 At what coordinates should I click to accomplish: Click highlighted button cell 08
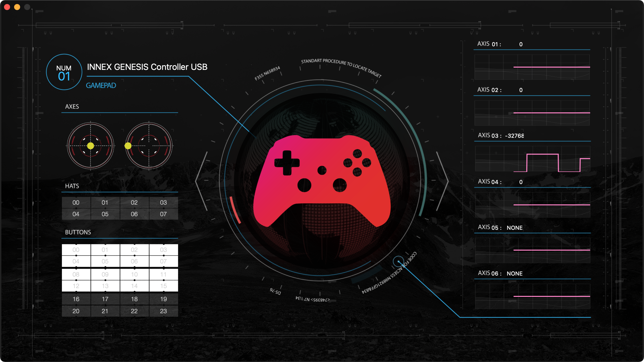[76, 274]
